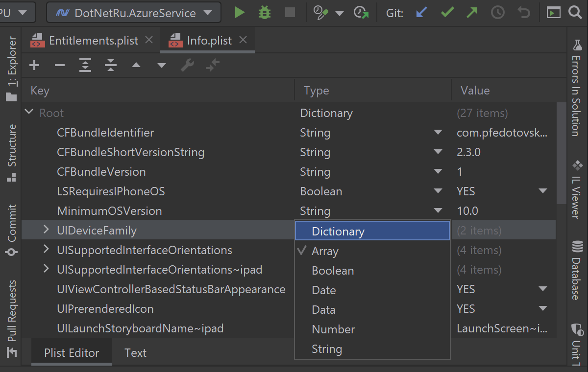Viewport: 588px width, 372px height.
Task: Click the Type column header
Action: pos(373,91)
